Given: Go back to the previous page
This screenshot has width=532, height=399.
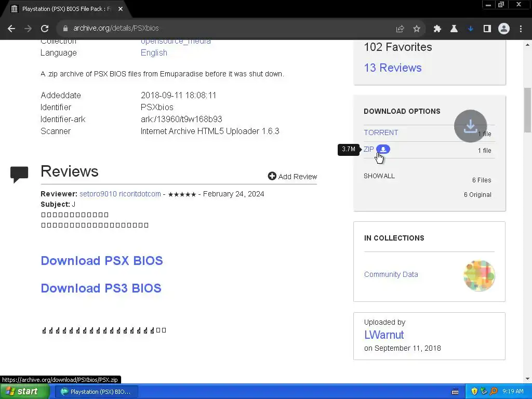Looking at the screenshot, I should point(11,29).
